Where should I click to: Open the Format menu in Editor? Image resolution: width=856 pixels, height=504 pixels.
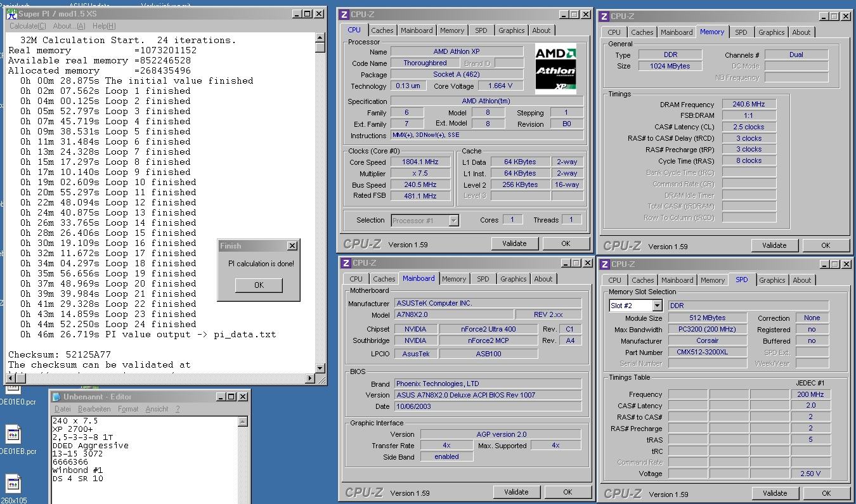[x=128, y=409]
